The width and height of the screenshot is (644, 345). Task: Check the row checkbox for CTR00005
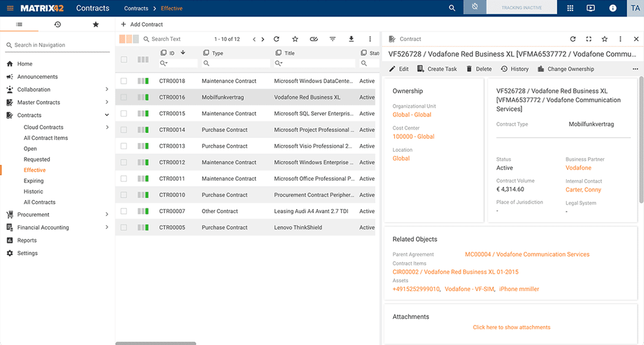click(123, 227)
